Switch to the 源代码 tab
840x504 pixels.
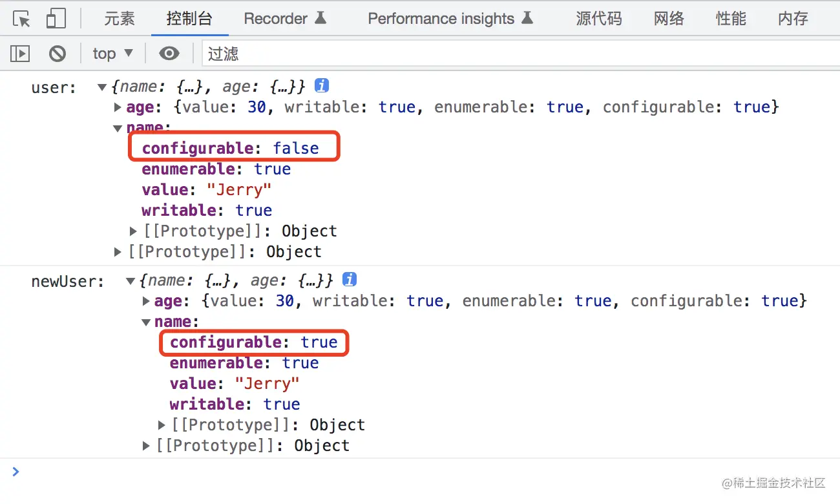(x=599, y=19)
